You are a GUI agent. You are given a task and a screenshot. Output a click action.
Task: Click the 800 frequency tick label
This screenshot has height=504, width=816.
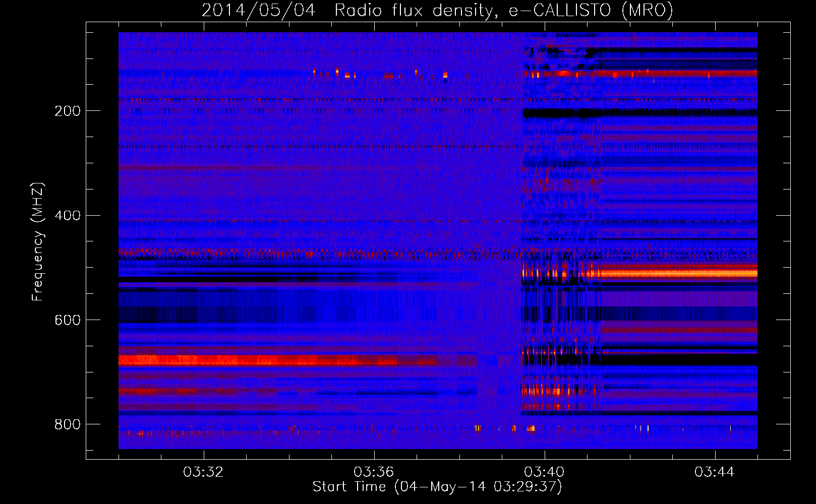[68, 424]
